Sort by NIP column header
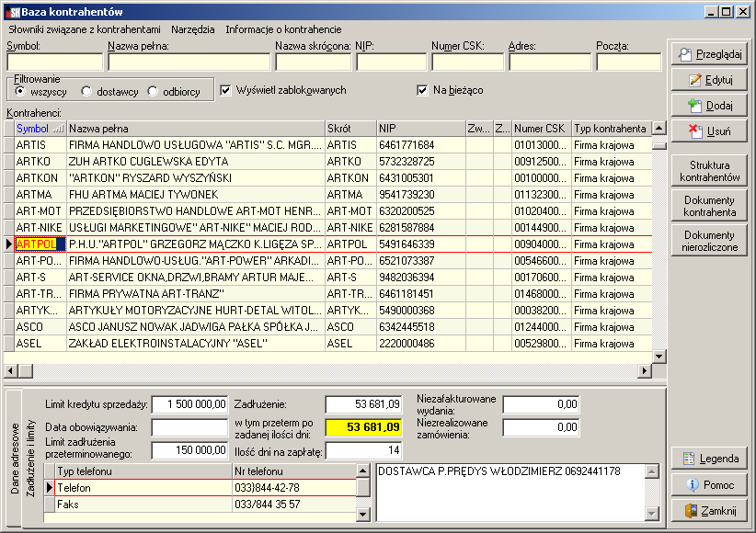Screen dimensions: 756x533 421,129
